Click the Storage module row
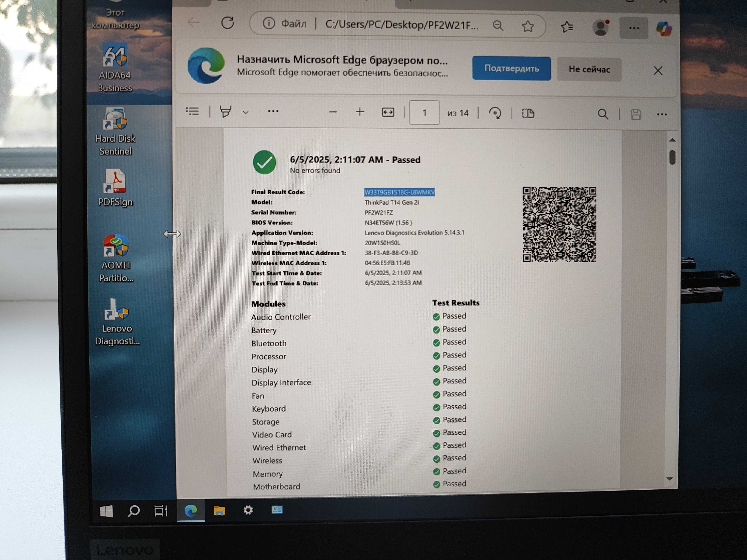 click(x=359, y=421)
